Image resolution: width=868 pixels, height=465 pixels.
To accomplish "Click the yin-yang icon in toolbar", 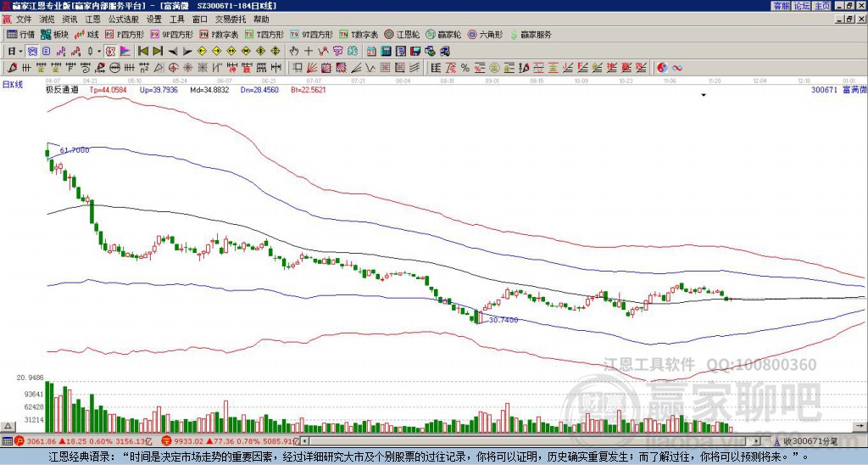I will 663,68.
